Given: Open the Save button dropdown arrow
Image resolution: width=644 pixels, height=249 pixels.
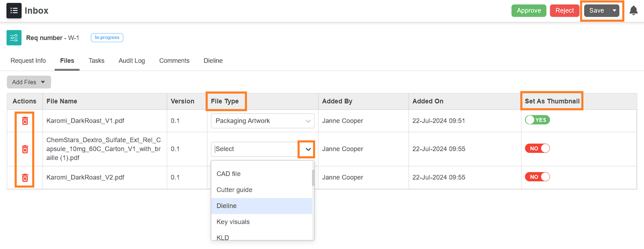Looking at the screenshot, I should point(614,11).
